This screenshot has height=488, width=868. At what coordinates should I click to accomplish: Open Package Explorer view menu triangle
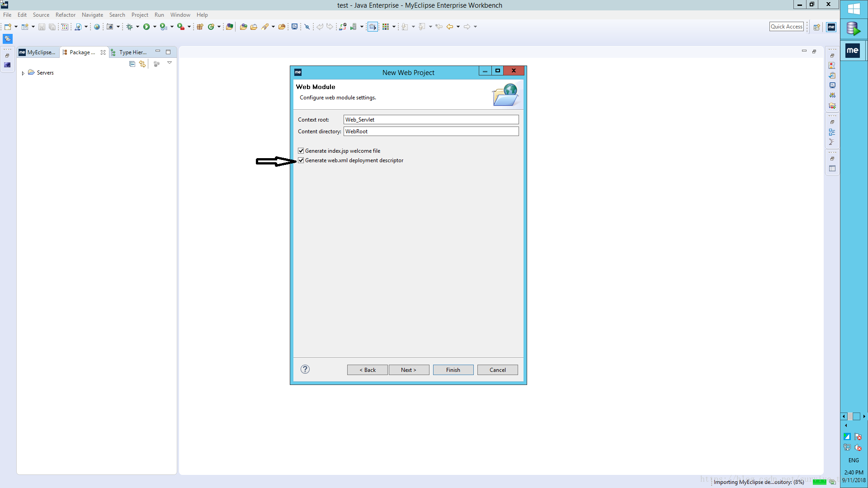pos(170,63)
